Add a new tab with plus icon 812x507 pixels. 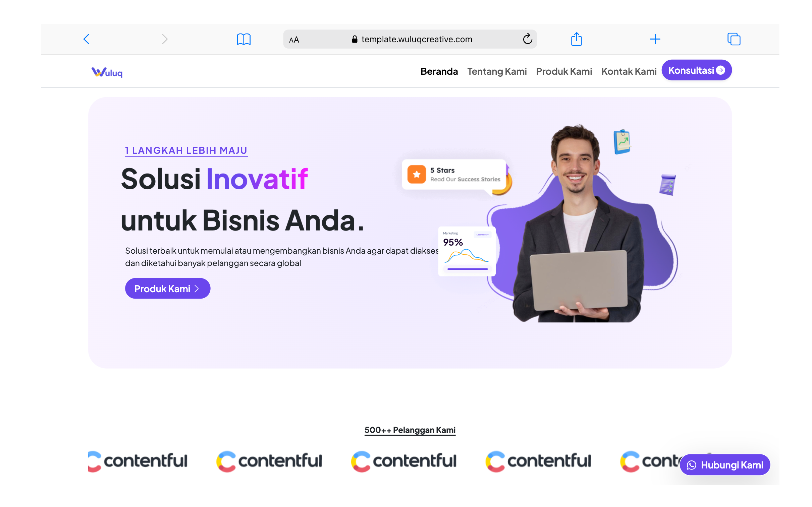pyautogui.click(x=655, y=39)
